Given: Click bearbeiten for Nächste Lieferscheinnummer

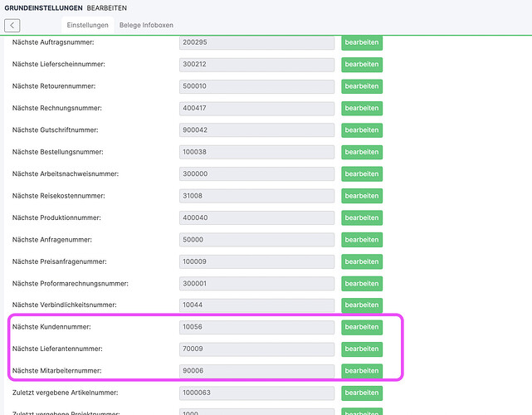Looking at the screenshot, I should (x=362, y=65).
